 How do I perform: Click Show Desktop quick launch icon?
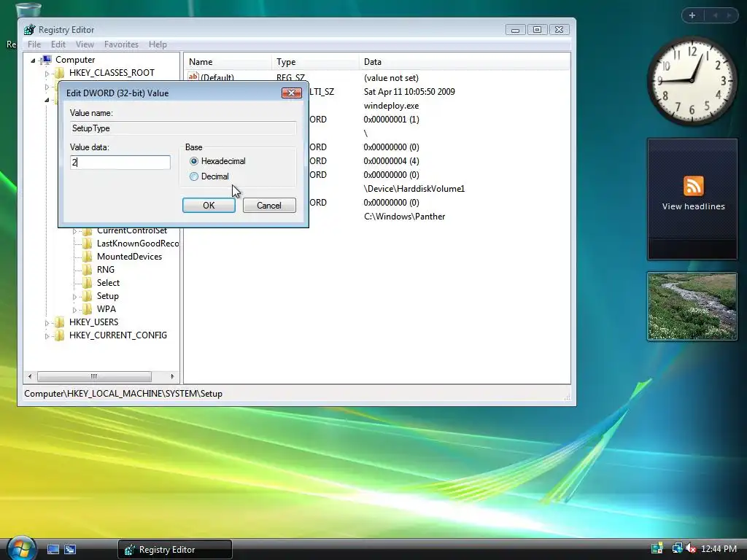pos(53,550)
